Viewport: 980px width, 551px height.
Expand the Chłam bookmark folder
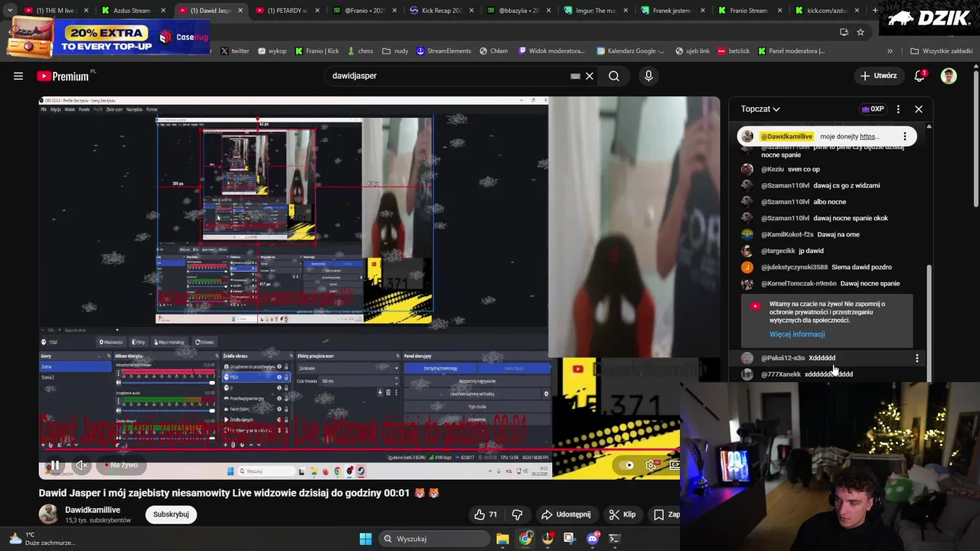coord(493,51)
